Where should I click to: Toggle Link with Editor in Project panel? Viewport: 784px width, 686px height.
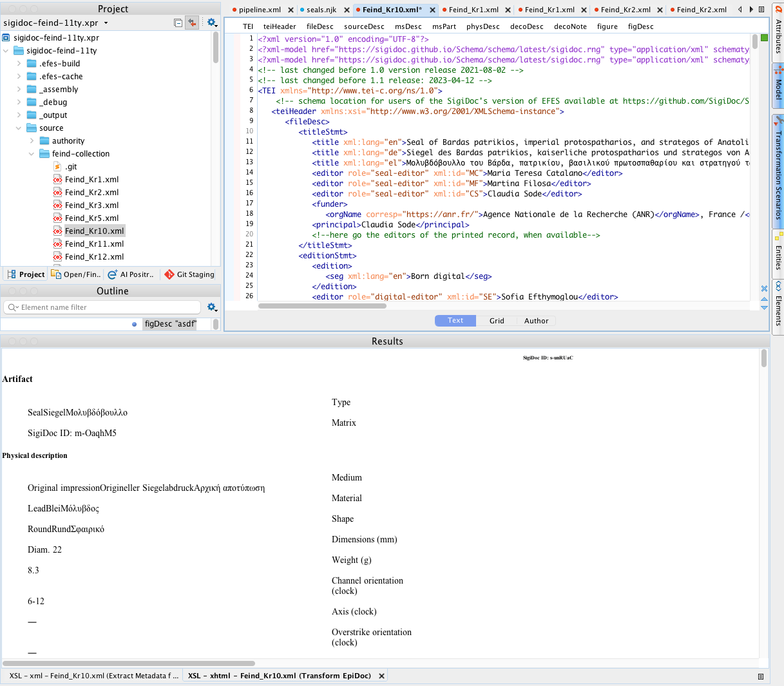tap(192, 23)
